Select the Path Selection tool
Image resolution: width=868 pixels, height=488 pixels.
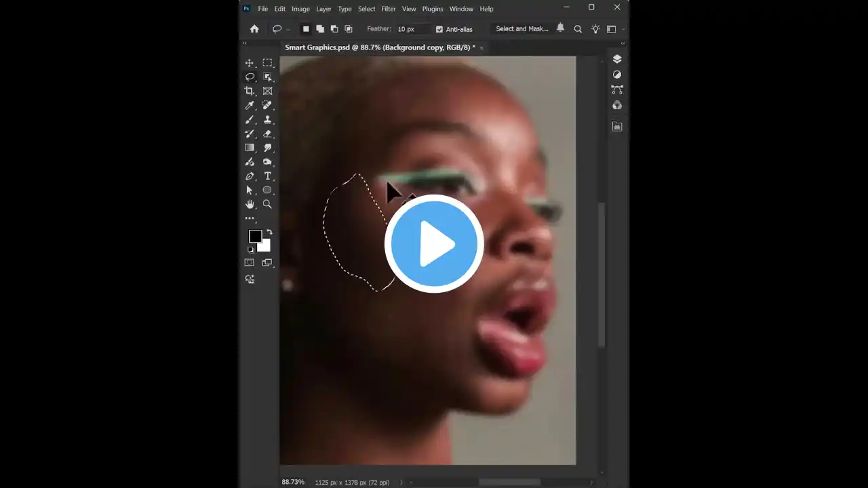pos(250,190)
